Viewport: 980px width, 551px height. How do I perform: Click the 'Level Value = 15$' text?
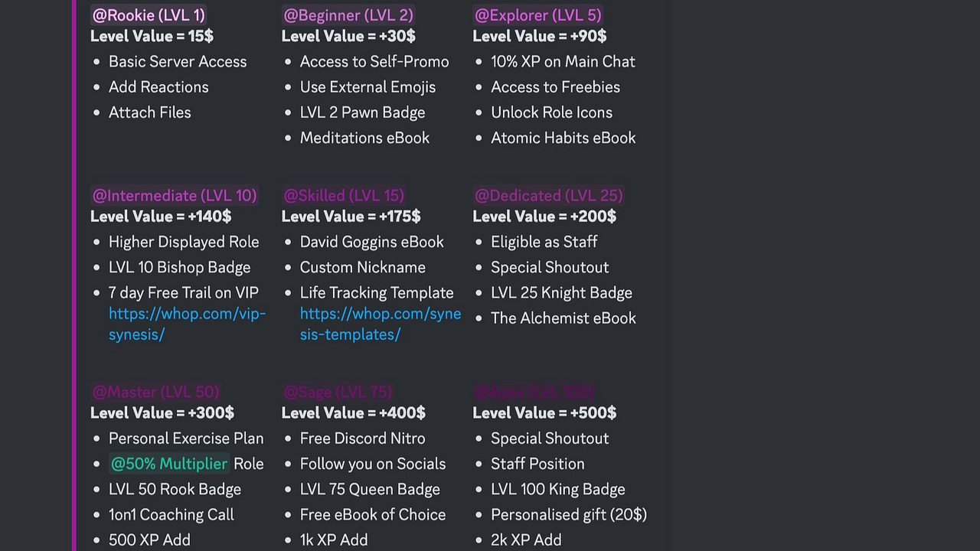tap(152, 36)
